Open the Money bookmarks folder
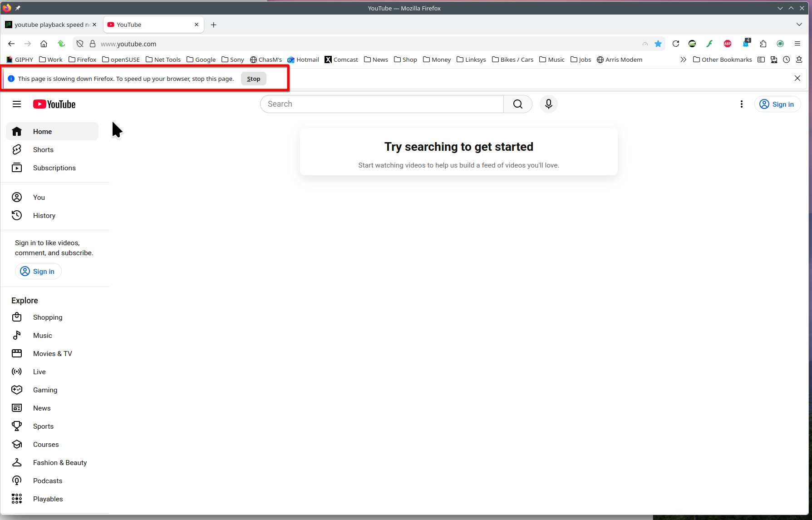 click(437, 59)
